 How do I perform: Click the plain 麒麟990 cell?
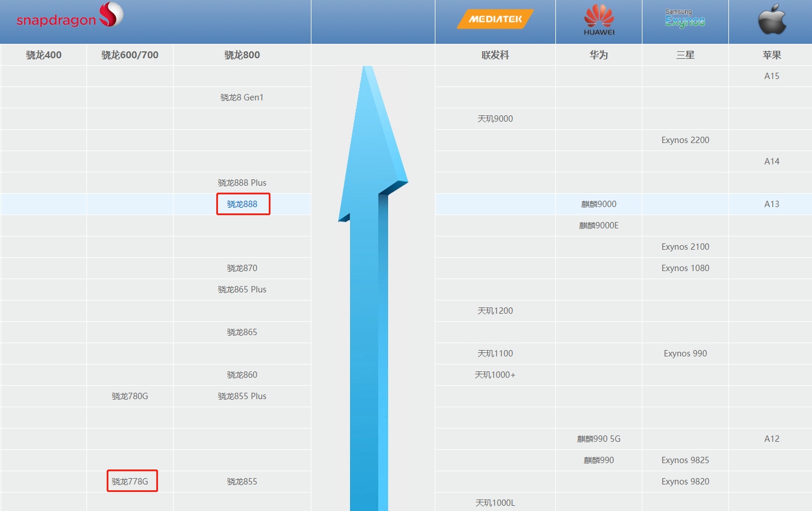[x=599, y=460]
